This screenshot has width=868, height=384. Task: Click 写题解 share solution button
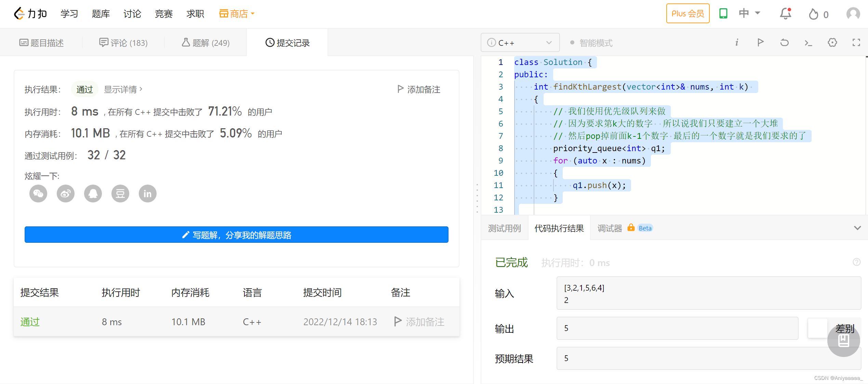coord(237,235)
